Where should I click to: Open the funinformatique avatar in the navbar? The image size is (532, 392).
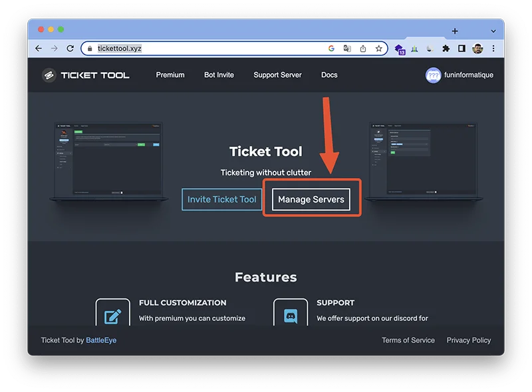coord(433,75)
